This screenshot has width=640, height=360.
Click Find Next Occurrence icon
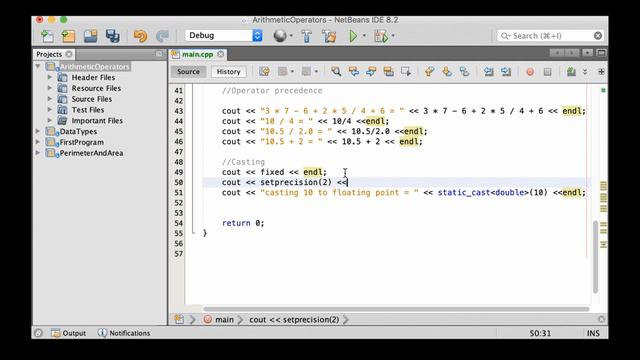[x=371, y=72]
